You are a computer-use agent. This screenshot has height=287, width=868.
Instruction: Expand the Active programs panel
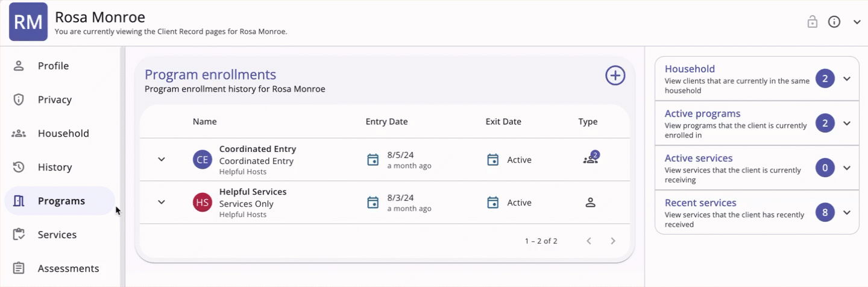click(847, 123)
